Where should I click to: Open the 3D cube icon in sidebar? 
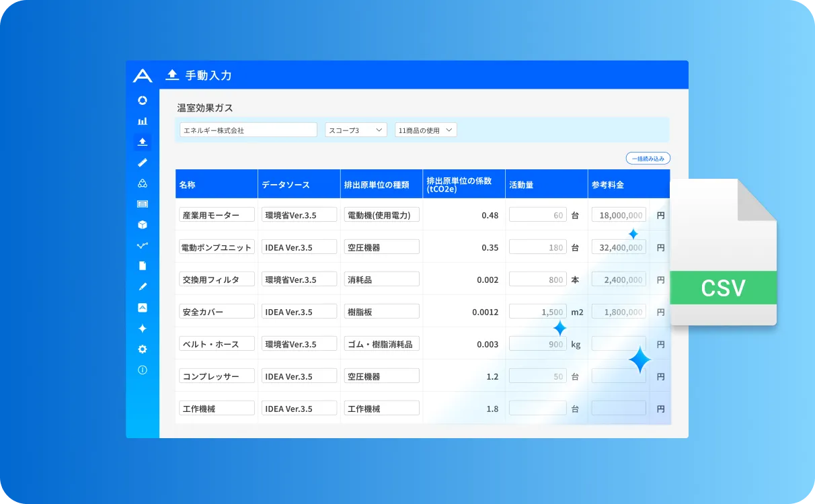click(142, 224)
